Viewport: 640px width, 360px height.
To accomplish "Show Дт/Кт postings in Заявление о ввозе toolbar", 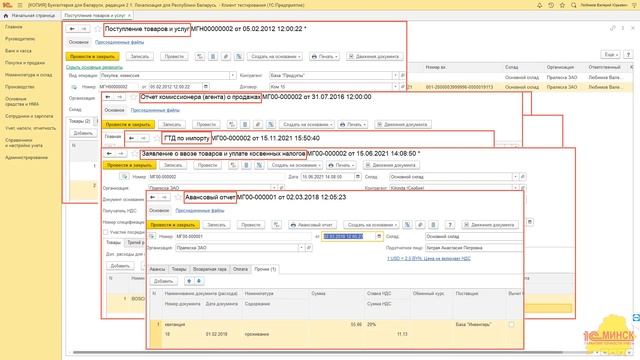I will pyautogui.click(x=233, y=165).
